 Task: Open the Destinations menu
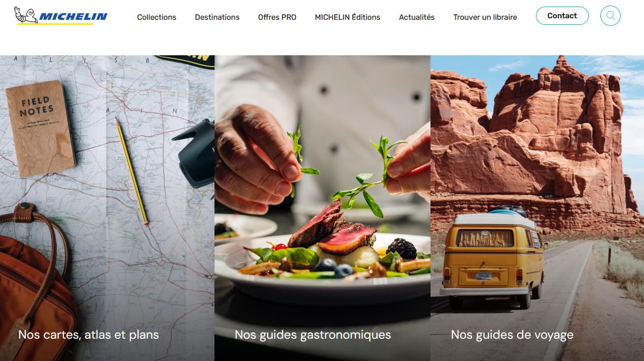(217, 17)
